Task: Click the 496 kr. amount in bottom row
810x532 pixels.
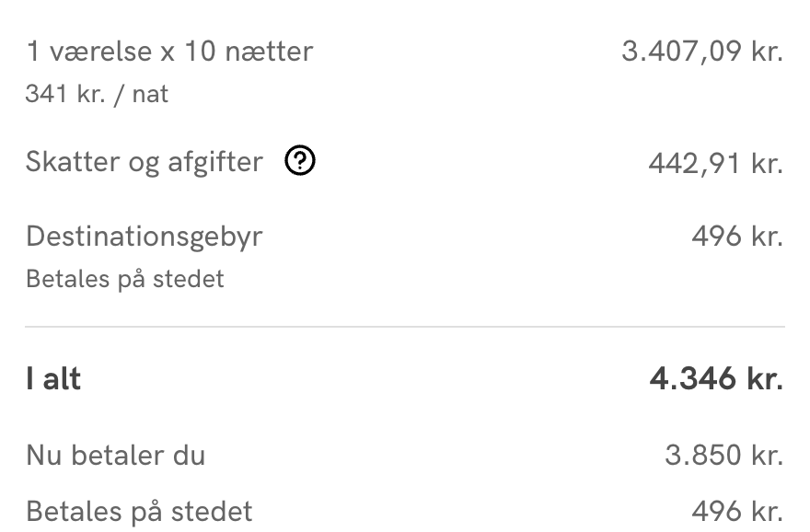Action: click(737, 511)
